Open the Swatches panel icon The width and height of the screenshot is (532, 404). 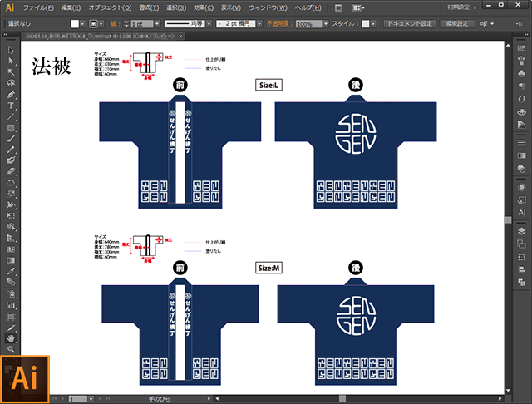(521, 48)
